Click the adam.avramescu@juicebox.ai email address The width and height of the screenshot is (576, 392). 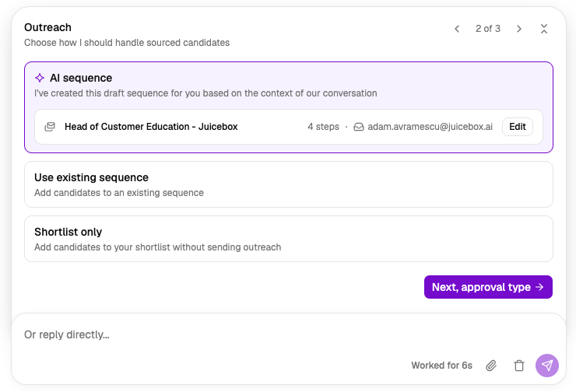(x=430, y=127)
